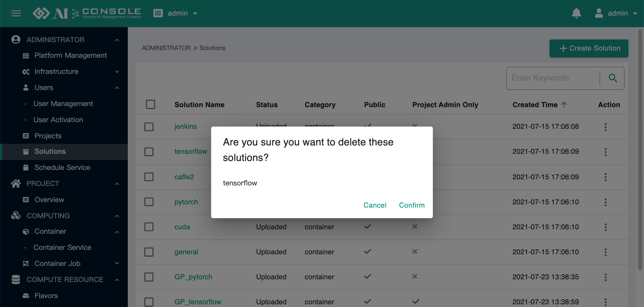Click the Schedule Service calendar icon
The image size is (644, 307).
tap(26, 167)
